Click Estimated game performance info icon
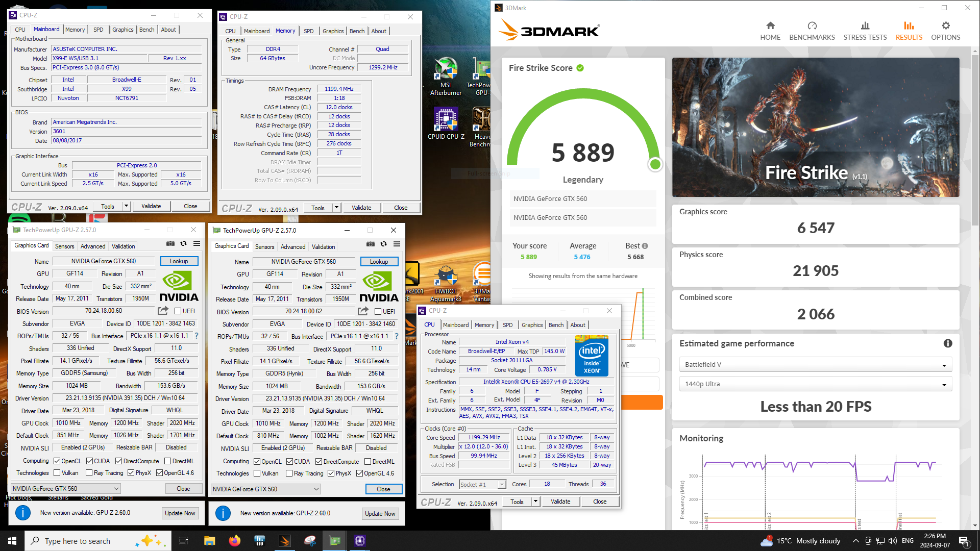980x551 pixels. [948, 343]
